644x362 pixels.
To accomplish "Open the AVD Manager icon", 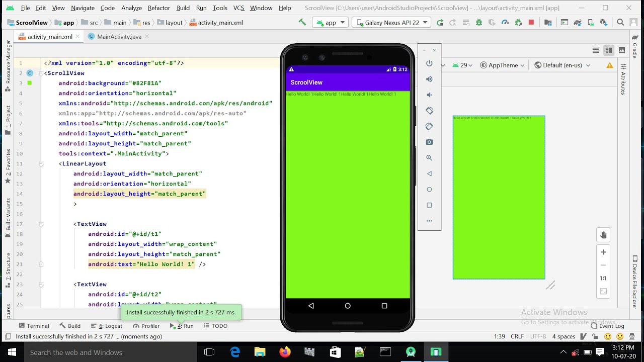I will (590, 23).
